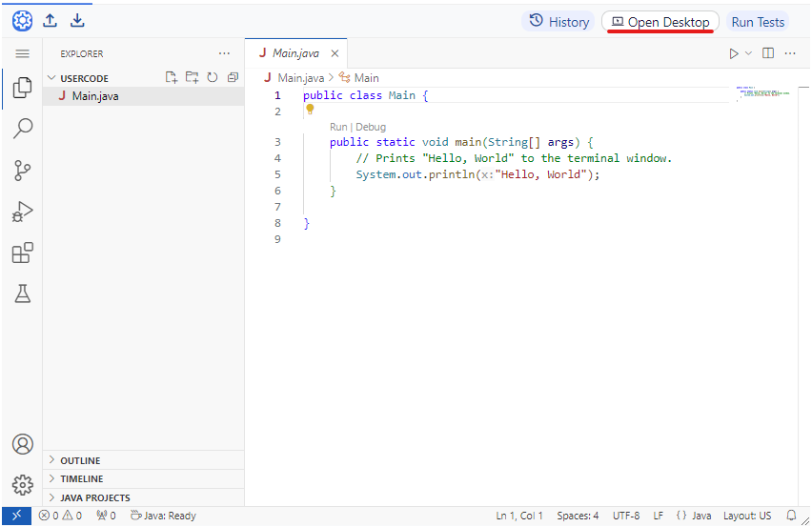The image size is (812, 527).
Task: Expand the OUTLINE section
Action: click(x=80, y=460)
